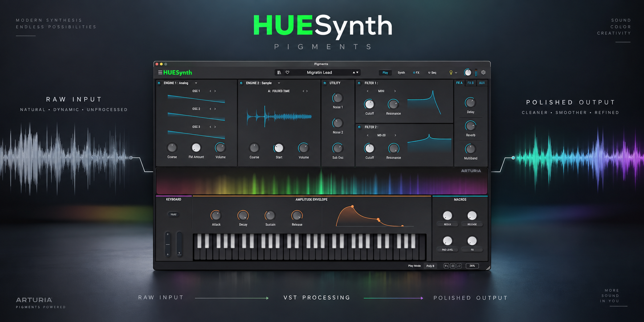The image size is (644, 322).
Task: Select next OSC 3 waveform arrow
Action: click(x=215, y=127)
